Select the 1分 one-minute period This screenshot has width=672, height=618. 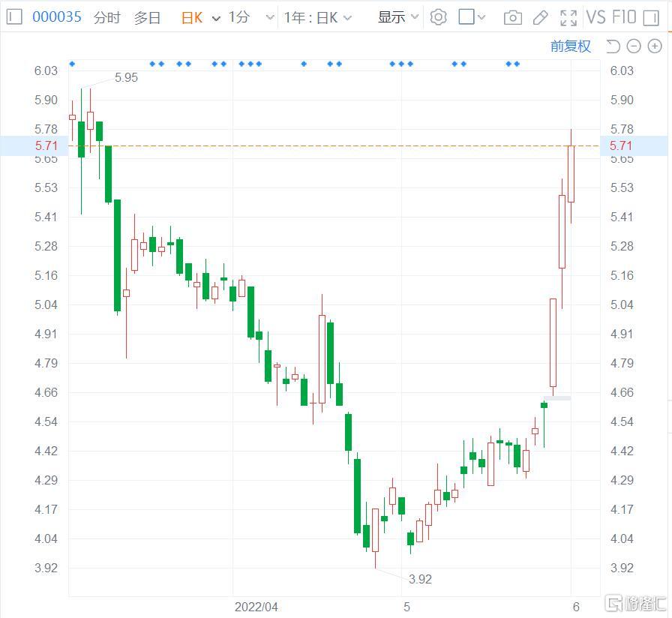coord(238,17)
